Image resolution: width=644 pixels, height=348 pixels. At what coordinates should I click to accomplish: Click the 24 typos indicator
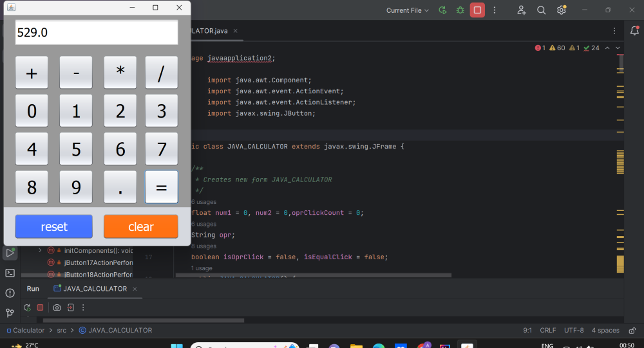point(591,48)
